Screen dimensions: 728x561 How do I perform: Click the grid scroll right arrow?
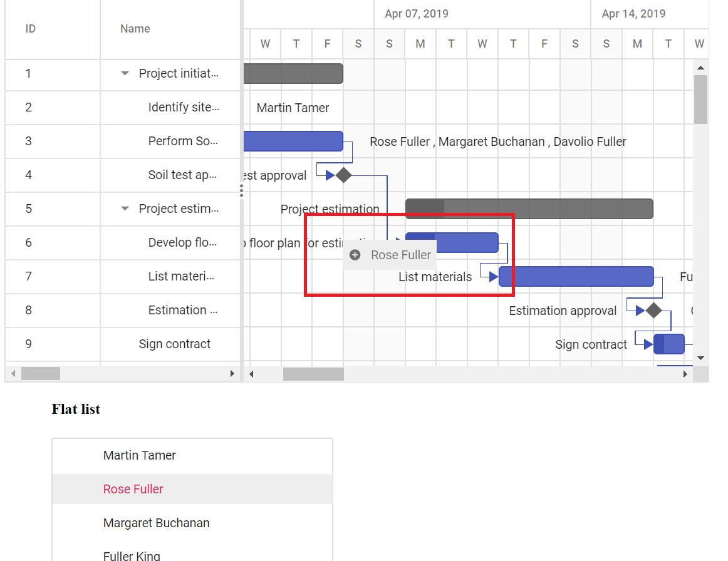pyautogui.click(x=232, y=374)
